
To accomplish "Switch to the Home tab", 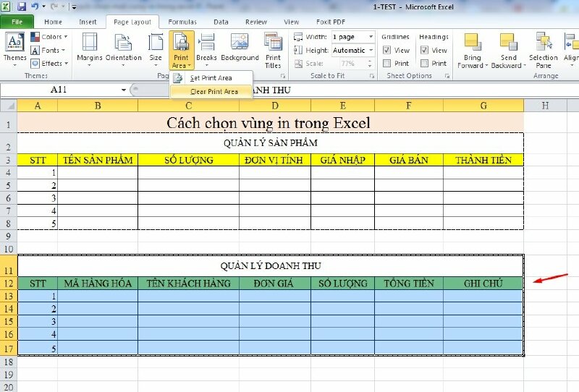I will click(53, 22).
